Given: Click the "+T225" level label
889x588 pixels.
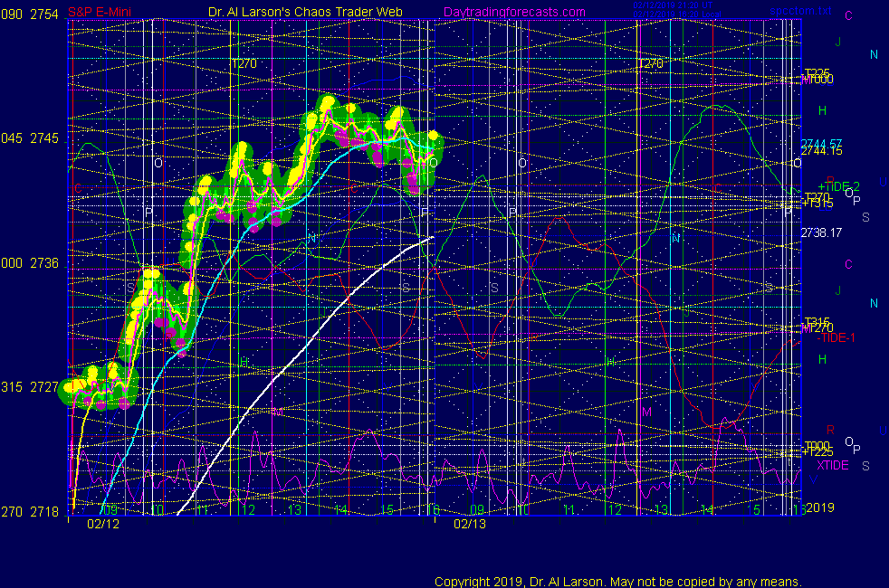Looking at the screenshot, I should tap(817, 452).
